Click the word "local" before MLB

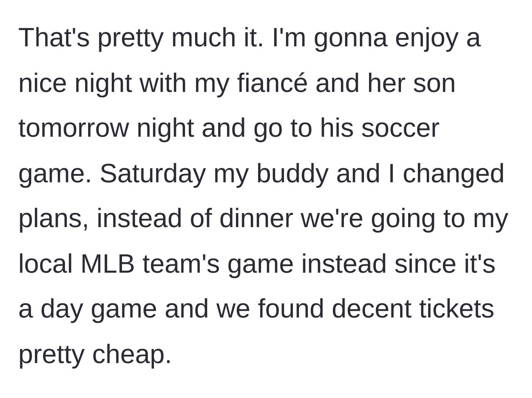click(46, 264)
